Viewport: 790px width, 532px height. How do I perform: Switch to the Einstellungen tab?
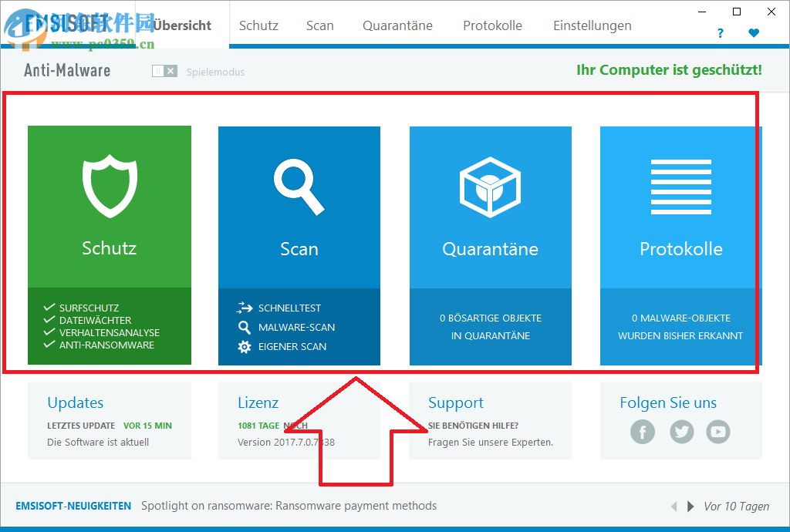click(592, 25)
